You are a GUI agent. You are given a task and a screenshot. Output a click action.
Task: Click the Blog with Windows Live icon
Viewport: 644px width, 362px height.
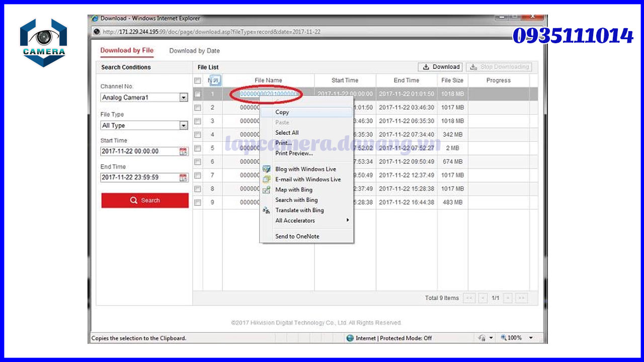tap(267, 169)
